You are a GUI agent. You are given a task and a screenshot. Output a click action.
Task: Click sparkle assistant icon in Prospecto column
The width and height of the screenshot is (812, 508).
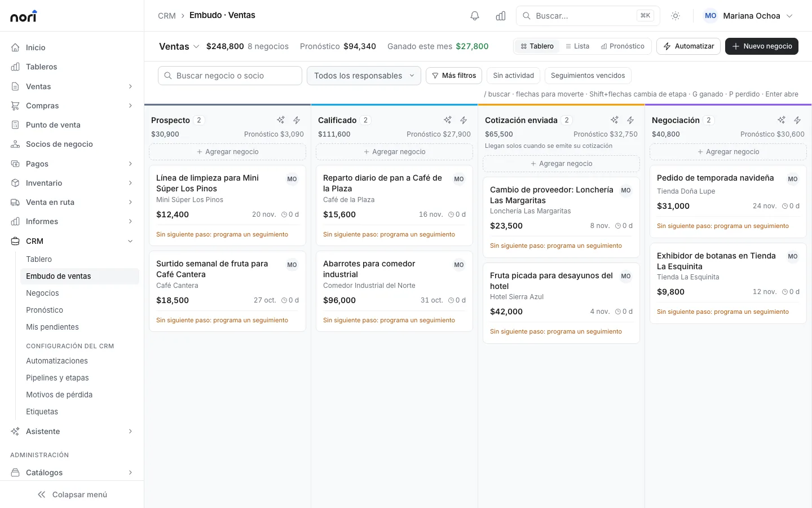click(x=281, y=120)
